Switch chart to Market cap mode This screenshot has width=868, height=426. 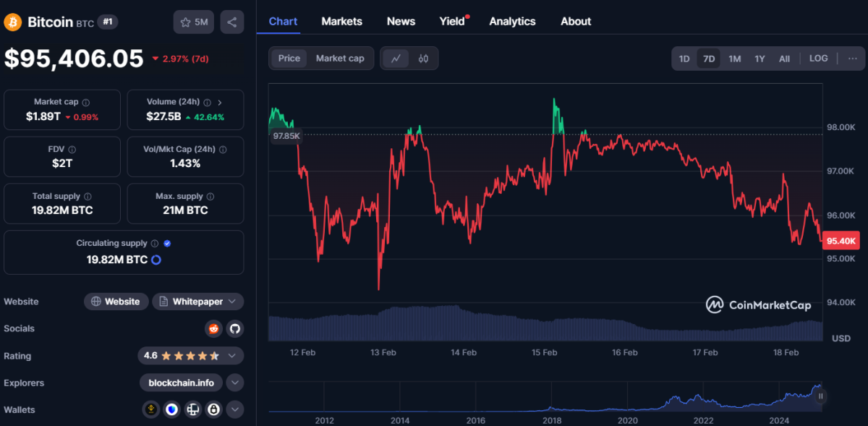coord(340,59)
